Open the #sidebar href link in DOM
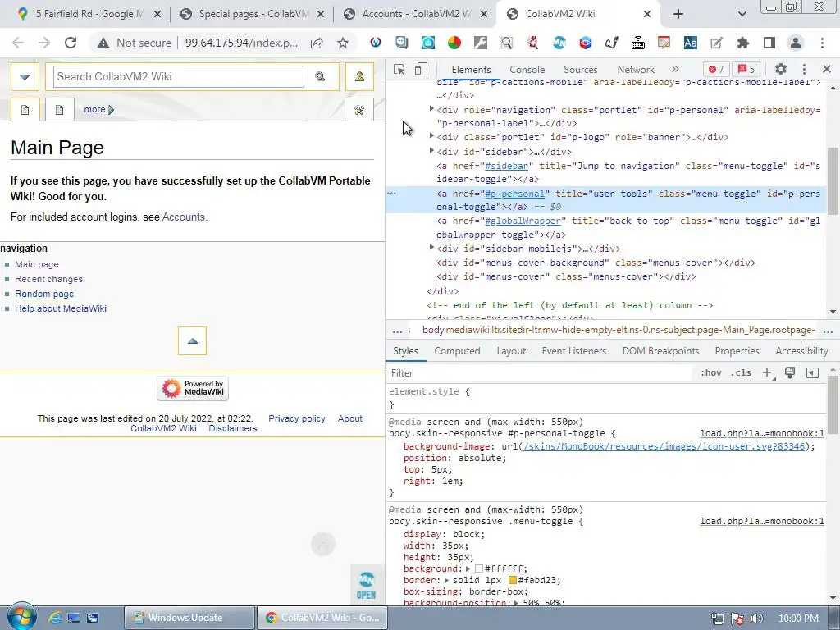The height and width of the screenshot is (630, 840). [x=506, y=166]
